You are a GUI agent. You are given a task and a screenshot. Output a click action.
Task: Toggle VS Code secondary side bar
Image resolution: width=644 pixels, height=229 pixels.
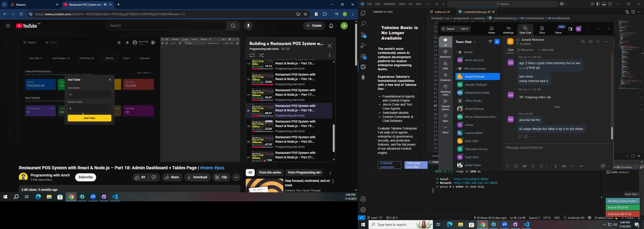click(x=610, y=4)
